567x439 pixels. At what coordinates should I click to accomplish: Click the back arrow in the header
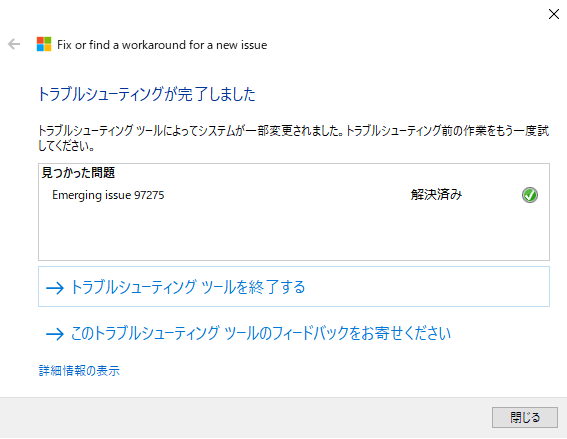click(14, 44)
